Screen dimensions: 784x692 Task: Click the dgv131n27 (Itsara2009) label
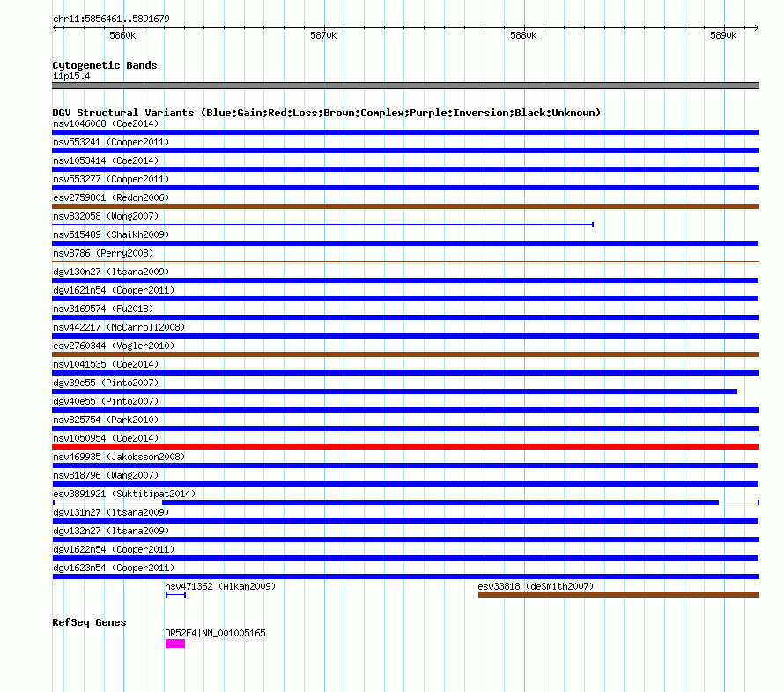coord(111,512)
